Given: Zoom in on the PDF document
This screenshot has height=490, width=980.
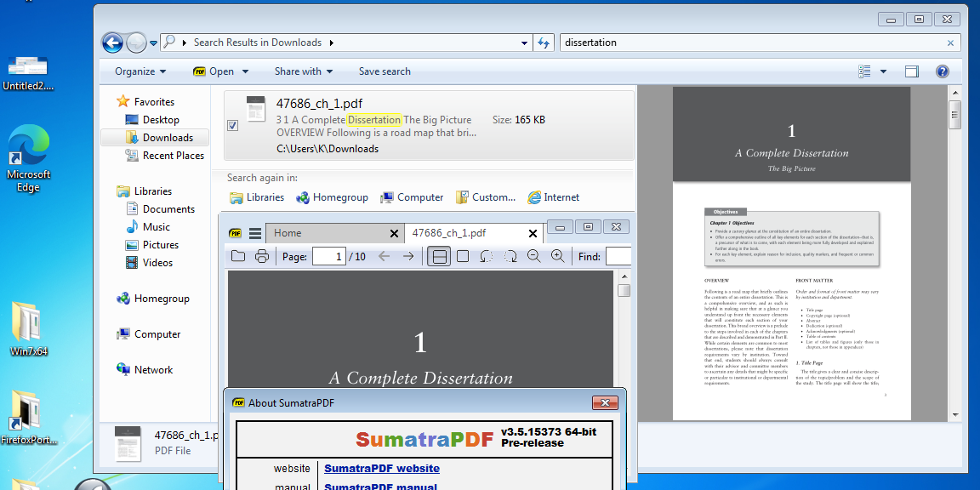Looking at the screenshot, I should [x=556, y=255].
